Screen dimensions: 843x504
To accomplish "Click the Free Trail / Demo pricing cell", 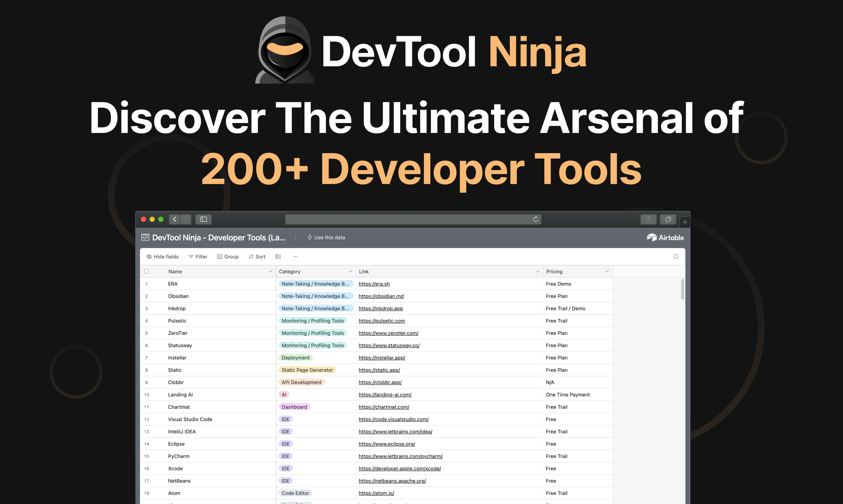I will [x=578, y=308].
